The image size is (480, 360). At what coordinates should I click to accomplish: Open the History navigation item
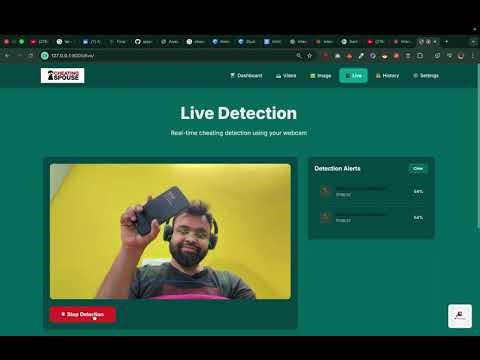pos(387,76)
